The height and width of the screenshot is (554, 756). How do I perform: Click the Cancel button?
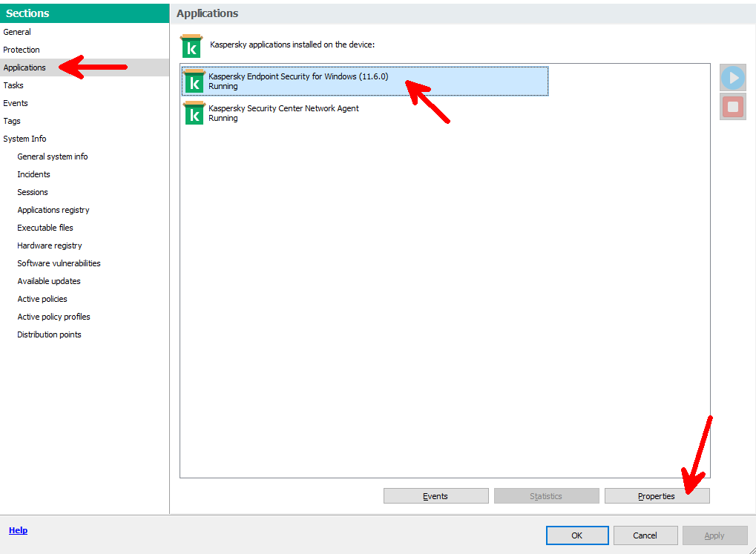pos(645,535)
